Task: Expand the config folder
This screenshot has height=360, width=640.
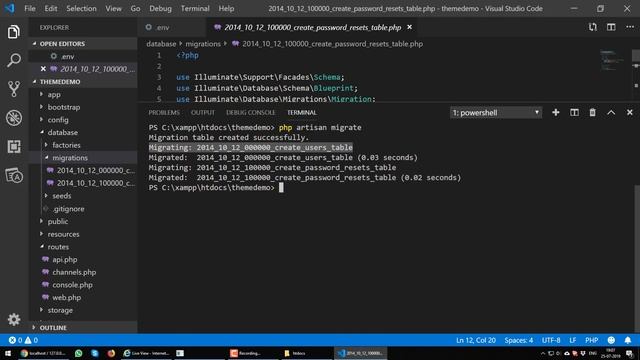Action: click(x=58, y=120)
